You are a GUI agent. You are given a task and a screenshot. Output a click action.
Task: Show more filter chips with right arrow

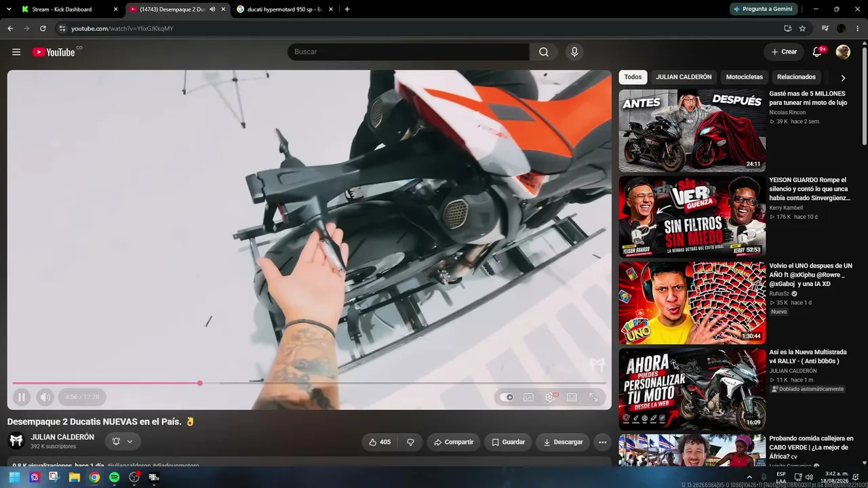coord(843,78)
